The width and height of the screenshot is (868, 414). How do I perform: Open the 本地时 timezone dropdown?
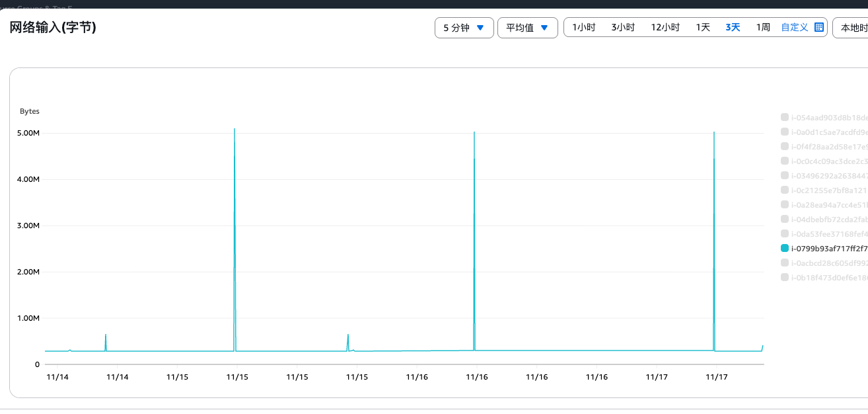[x=852, y=28]
